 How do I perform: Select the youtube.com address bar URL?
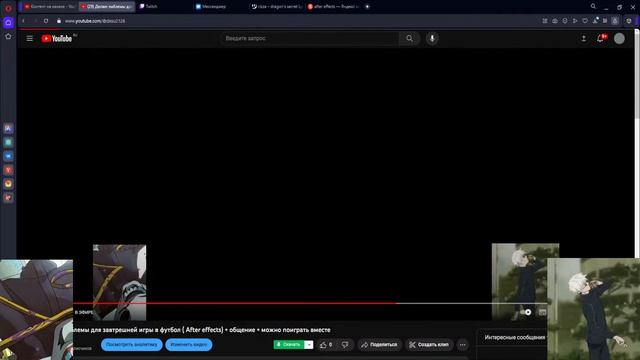click(x=95, y=21)
